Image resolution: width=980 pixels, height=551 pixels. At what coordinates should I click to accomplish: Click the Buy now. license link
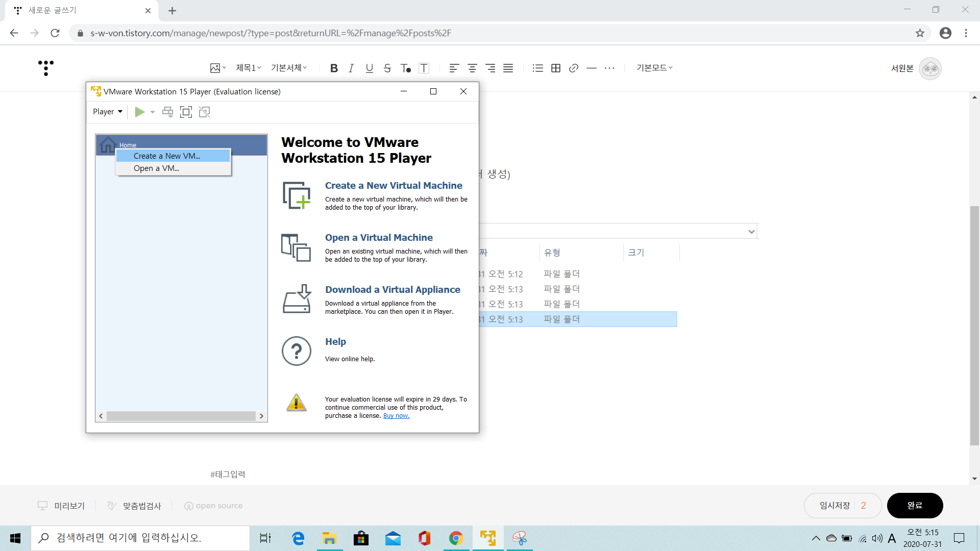(x=396, y=416)
